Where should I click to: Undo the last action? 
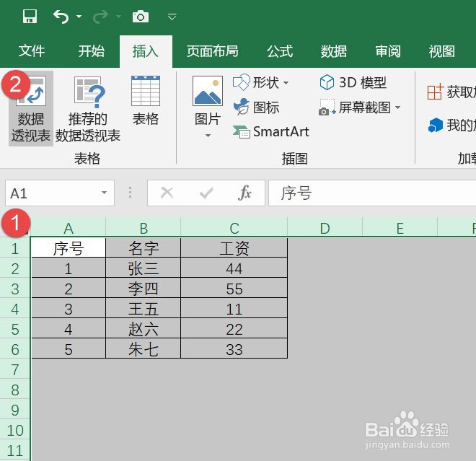click(61, 17)
